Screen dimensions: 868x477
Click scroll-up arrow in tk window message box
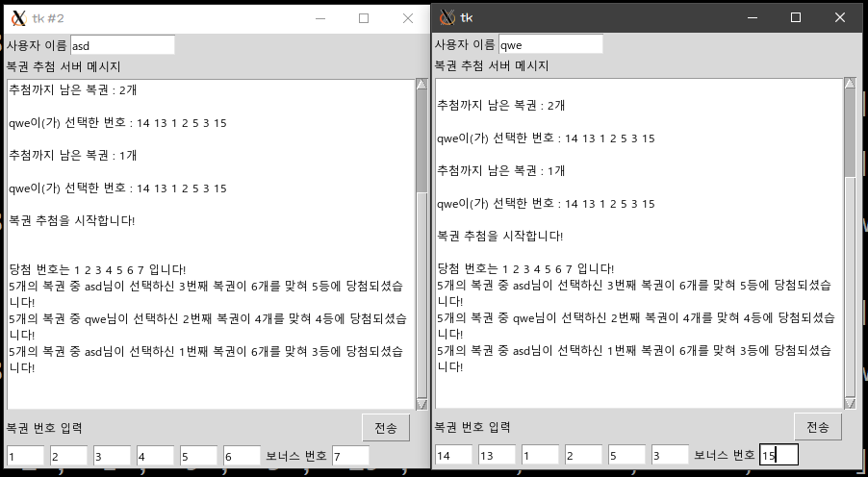pos(850,84)
